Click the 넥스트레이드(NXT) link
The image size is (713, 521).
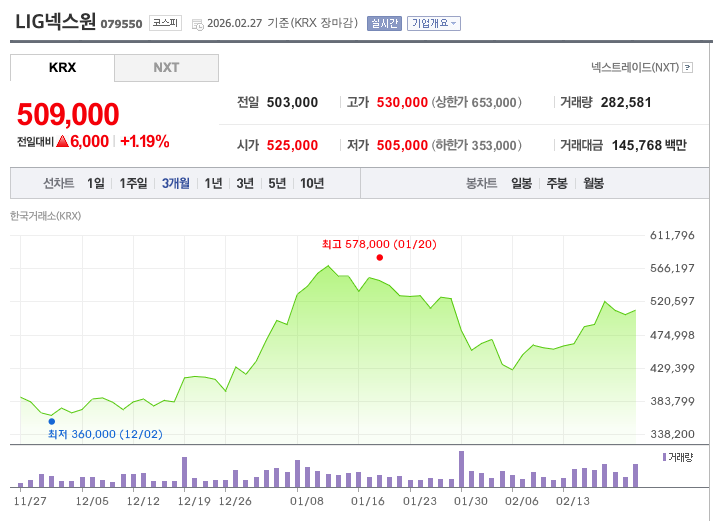pos(635,68)
